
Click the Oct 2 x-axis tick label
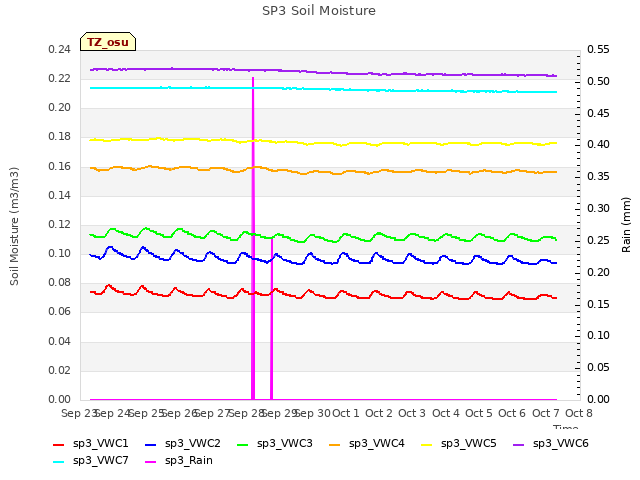pyautogui.click(x=379, y=413)
